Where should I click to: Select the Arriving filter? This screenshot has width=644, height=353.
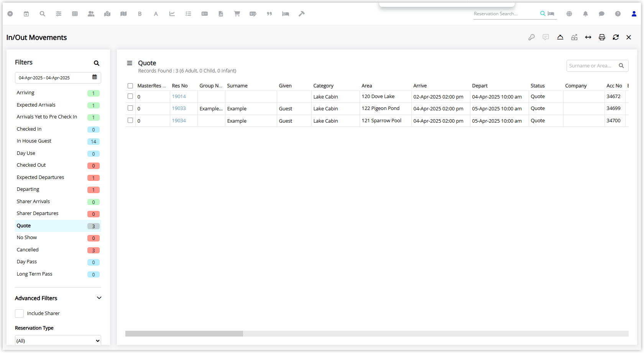pos(58,93)
